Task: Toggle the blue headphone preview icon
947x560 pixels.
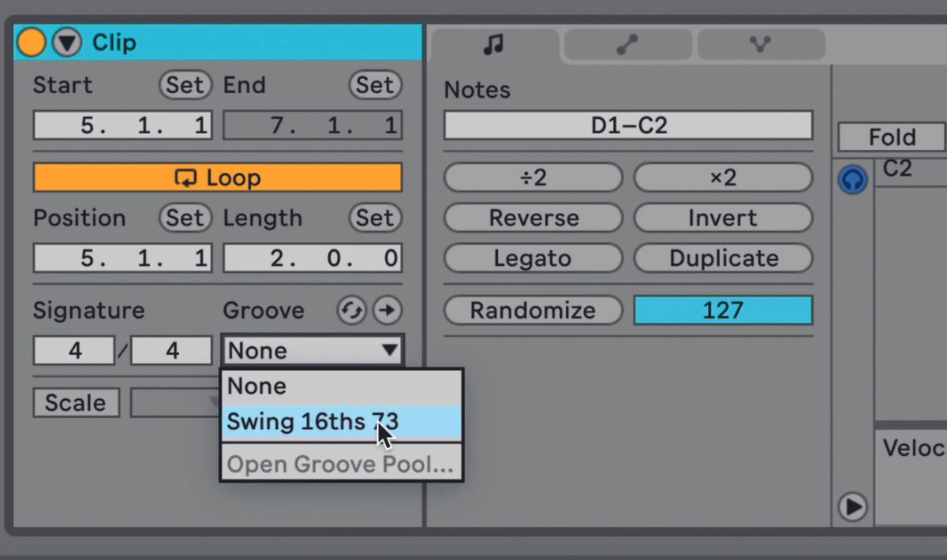Action: click(x=852, y=180)
